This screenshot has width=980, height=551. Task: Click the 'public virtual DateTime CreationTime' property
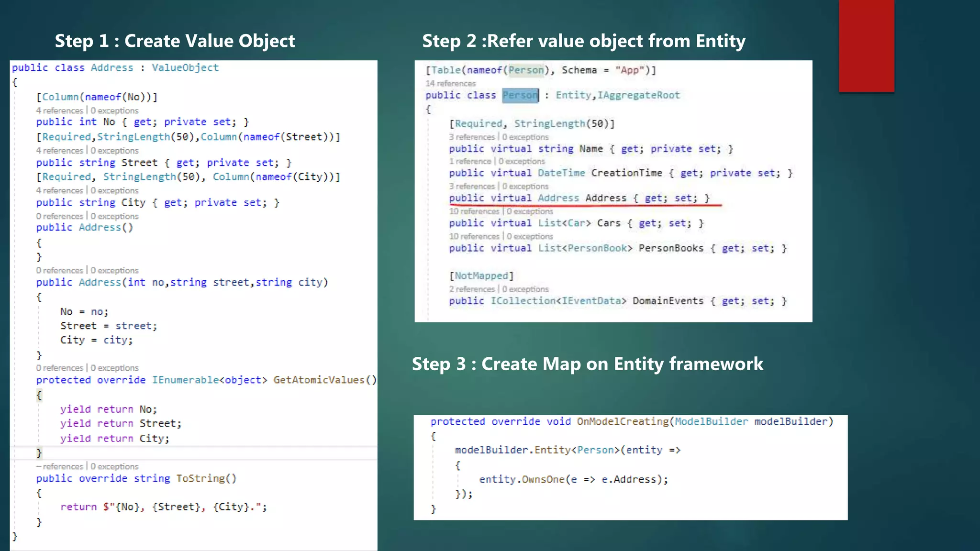(621, 173)
